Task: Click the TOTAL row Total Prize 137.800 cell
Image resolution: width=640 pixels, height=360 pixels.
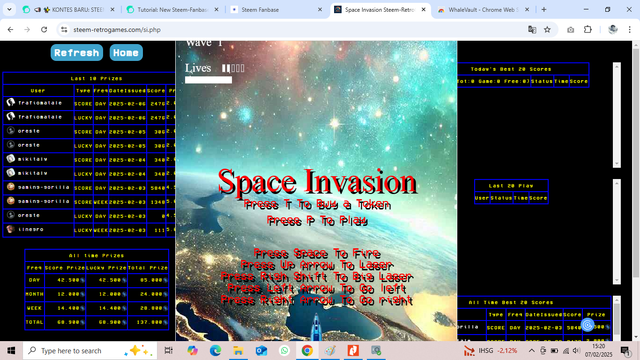Action: tap(148, 322)
